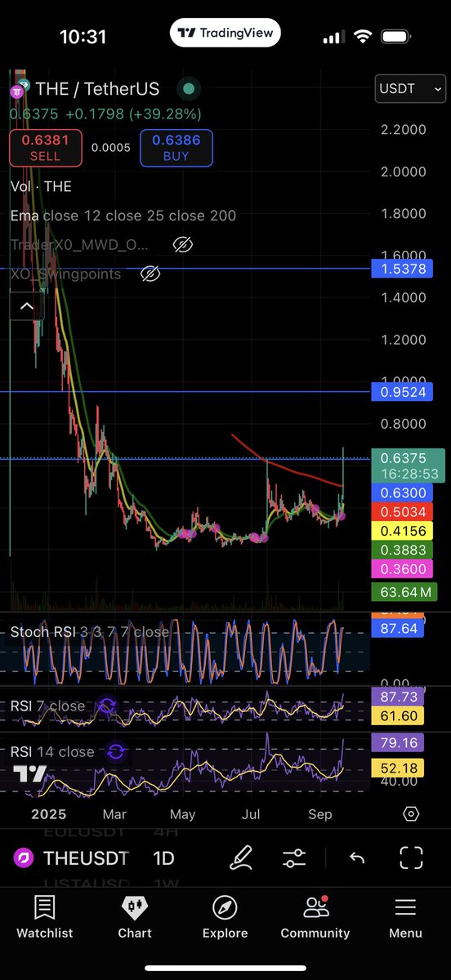Viewport: 451px width, 980px height.
Task: Tap the Jul label on time axis
Action: [x=251, y=814]
